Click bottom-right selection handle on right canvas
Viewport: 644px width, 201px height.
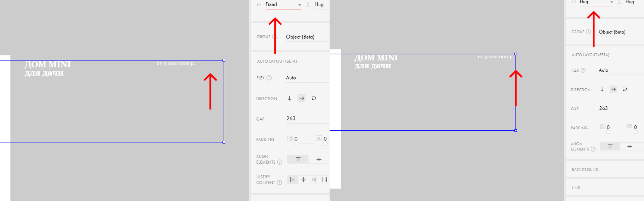tap(515, 131)
